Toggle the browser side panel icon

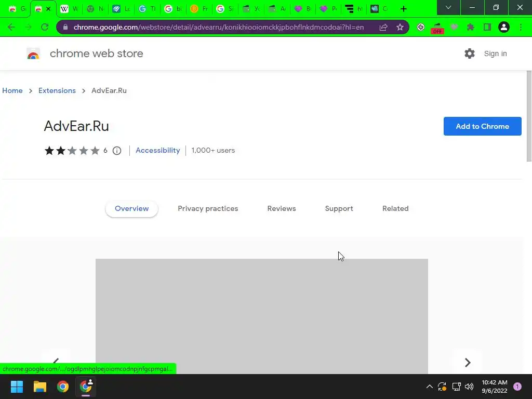point(487,27)
